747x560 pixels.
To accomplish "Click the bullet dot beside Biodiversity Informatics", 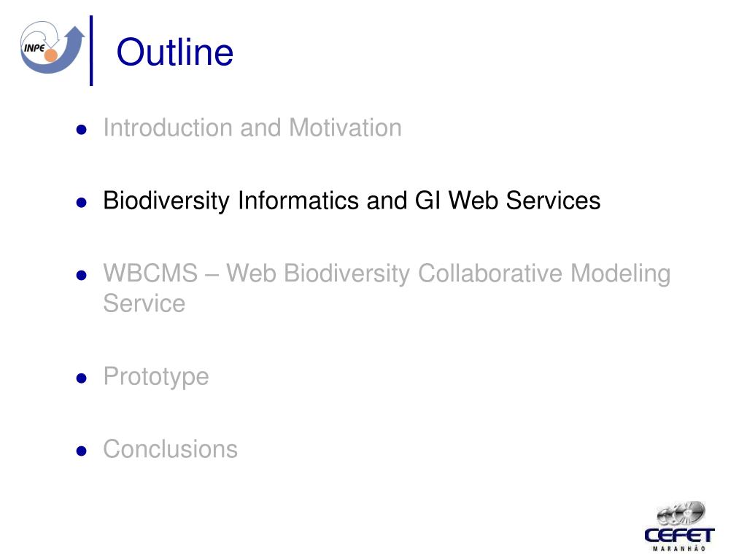I will tap(82, 202).
